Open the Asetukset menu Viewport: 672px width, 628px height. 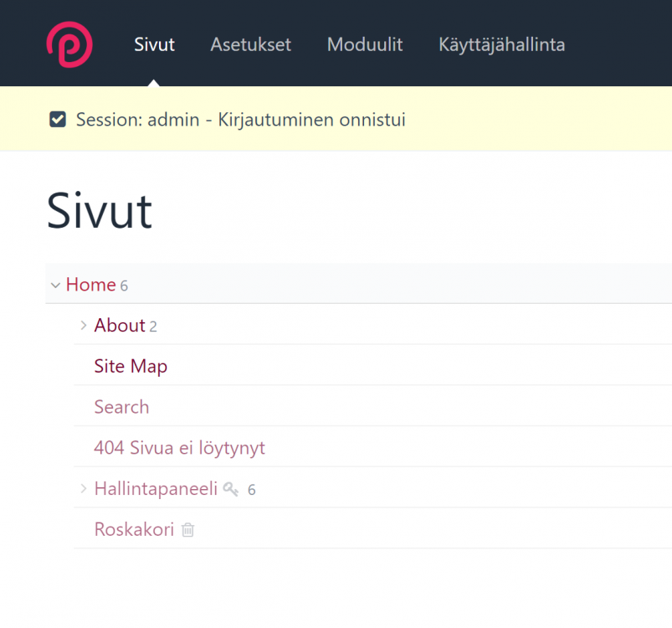point(250,44)
